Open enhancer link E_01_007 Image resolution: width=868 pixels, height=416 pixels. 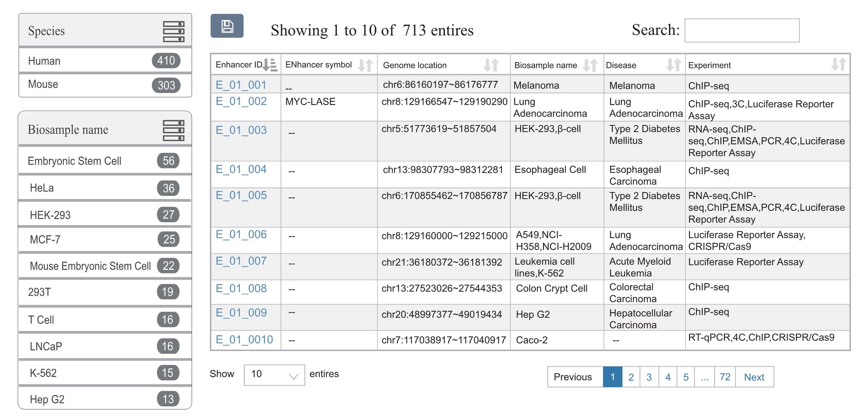(241, 261)
